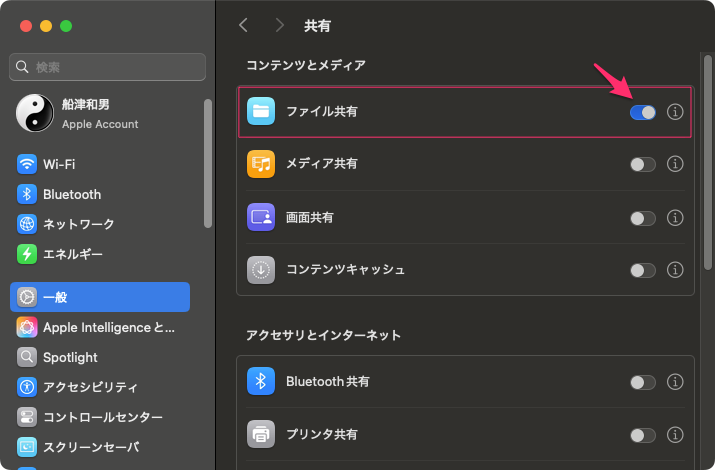Show info details for 画面共有
This screenshot has width=715, height=470.
[675, 217]
